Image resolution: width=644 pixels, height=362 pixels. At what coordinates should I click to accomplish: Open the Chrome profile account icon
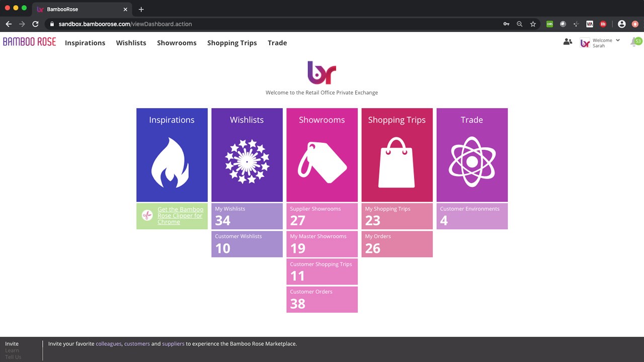(x=622, y=24)
